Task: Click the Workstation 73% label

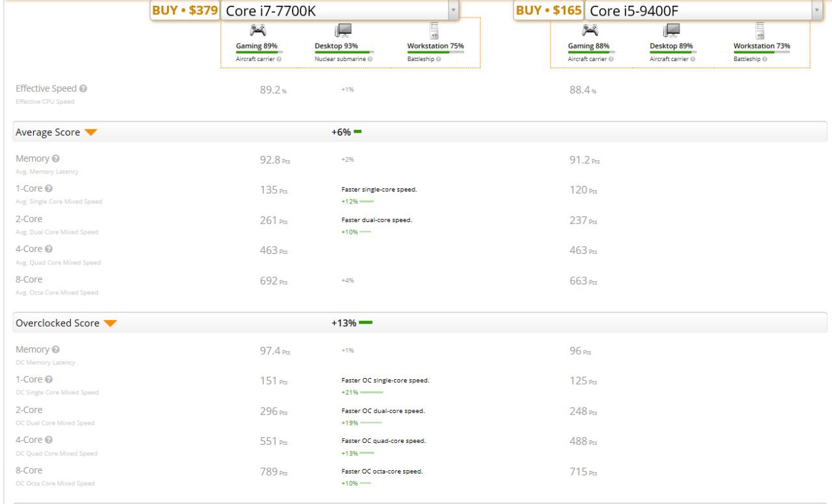Action: point(762,46)
